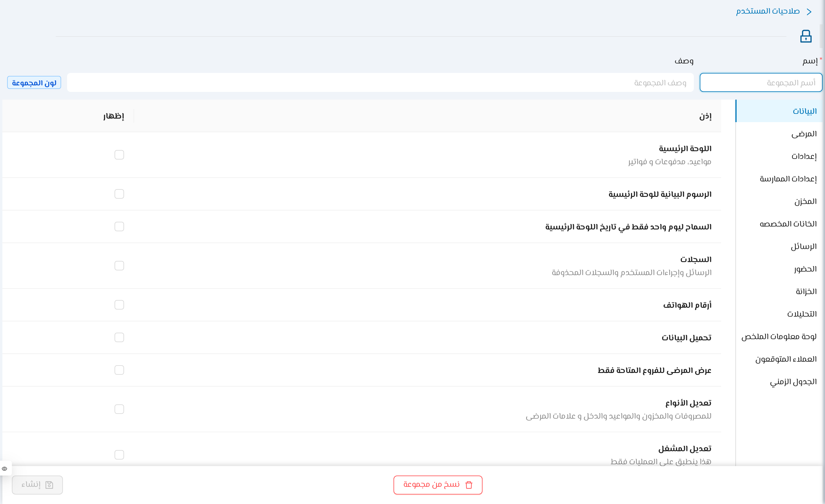
Task: Select the الحضور tab
Action: coord(780,269)
